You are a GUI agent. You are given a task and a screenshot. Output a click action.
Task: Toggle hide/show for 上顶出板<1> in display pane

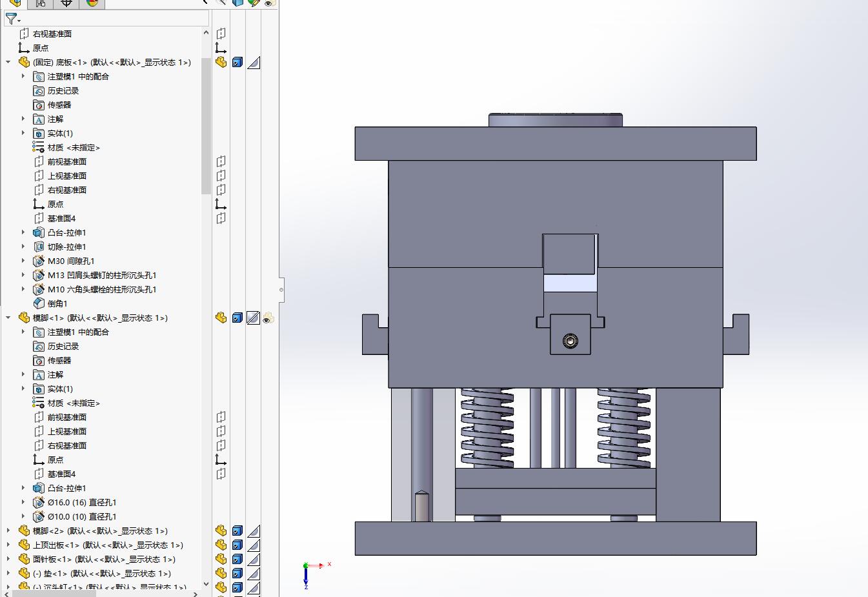[221, 545]
